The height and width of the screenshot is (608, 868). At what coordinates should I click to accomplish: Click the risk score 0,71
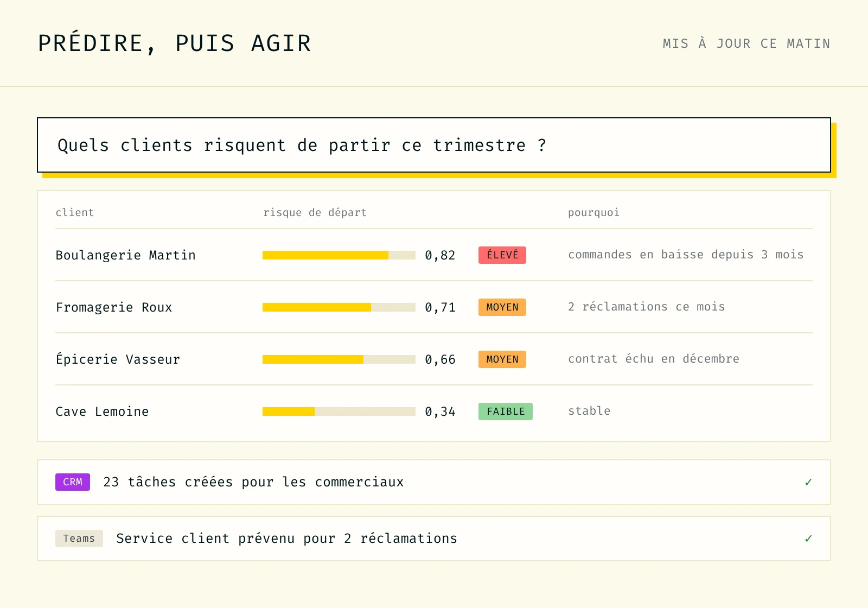click(440, 307)
